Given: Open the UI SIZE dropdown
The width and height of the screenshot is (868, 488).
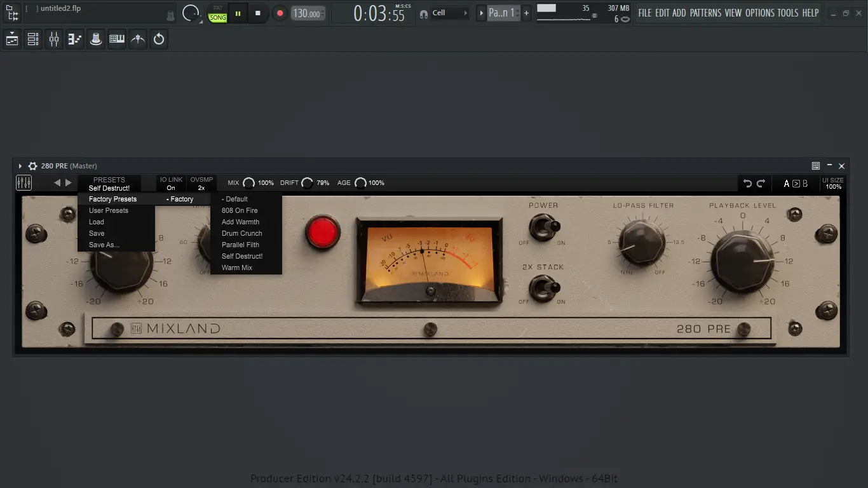Looking at the screenshot, I should (x=833, y=184).
